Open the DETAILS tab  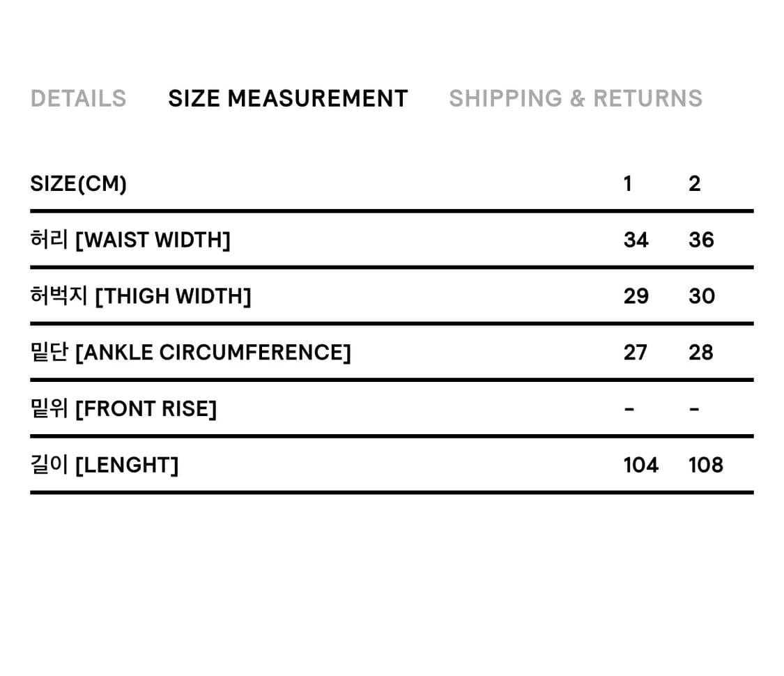pyautogui.click(x=78, y=98)
